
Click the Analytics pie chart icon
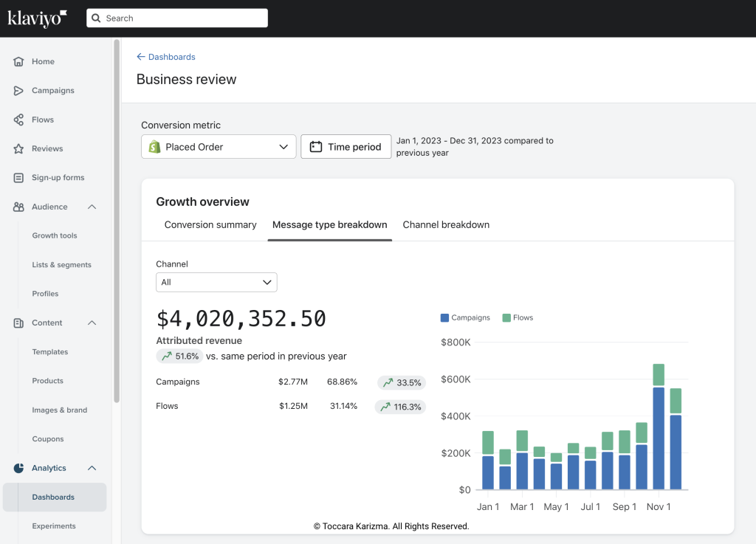[19, 468]
